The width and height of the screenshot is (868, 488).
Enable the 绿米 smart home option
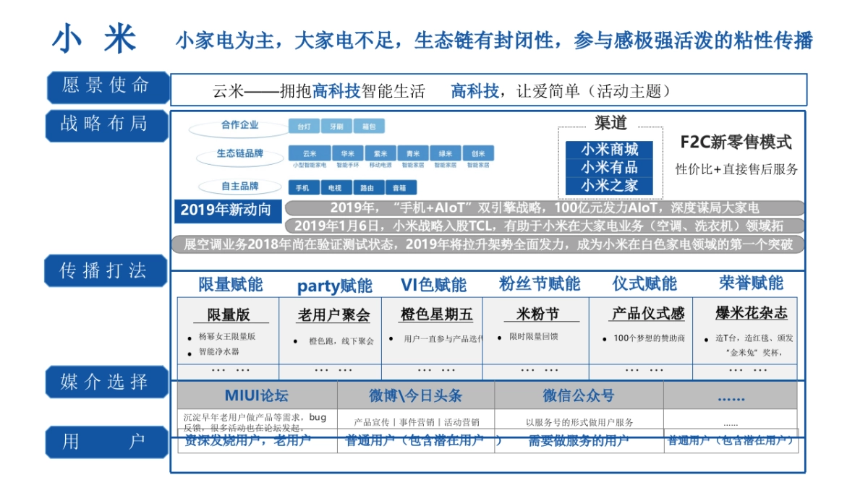(x=446, y=153)
